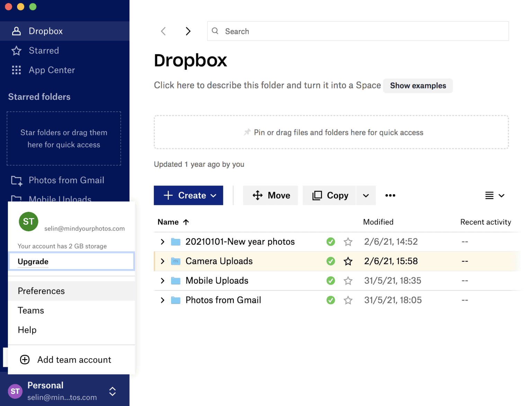Click the Search field
The height and width of the screenshot is (406, 532).
click(x=358, y=31)
